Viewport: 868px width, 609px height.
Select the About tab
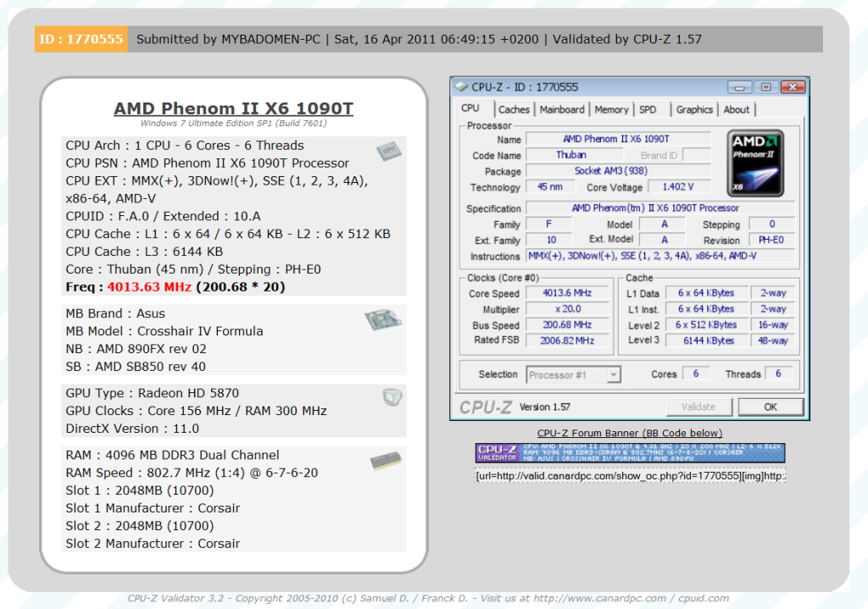click(737, 109)
